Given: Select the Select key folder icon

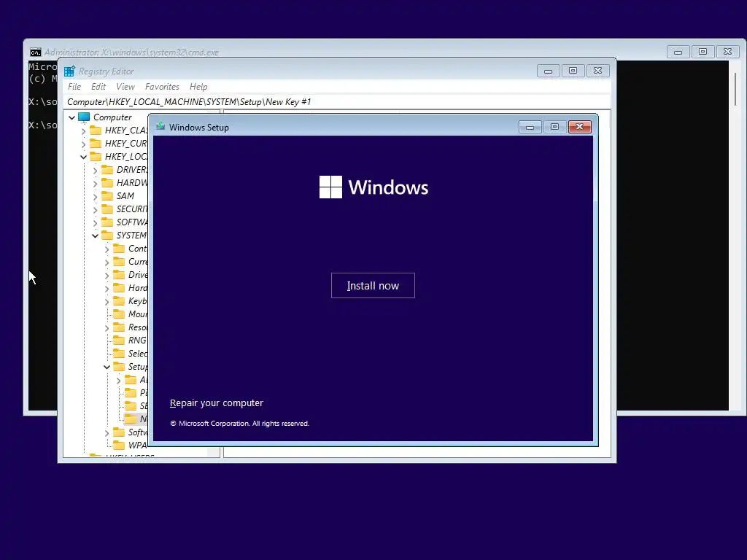Looking at the screenshot, I should coord(119,353).
